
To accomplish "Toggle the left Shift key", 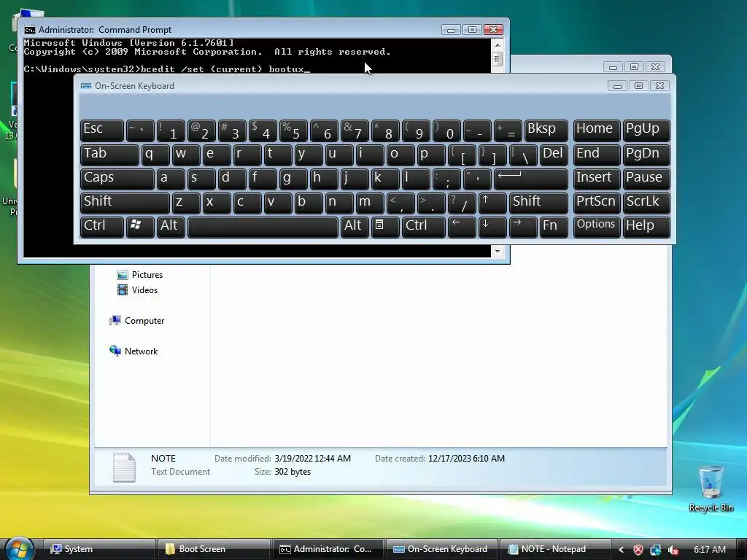I will (125, 203).
